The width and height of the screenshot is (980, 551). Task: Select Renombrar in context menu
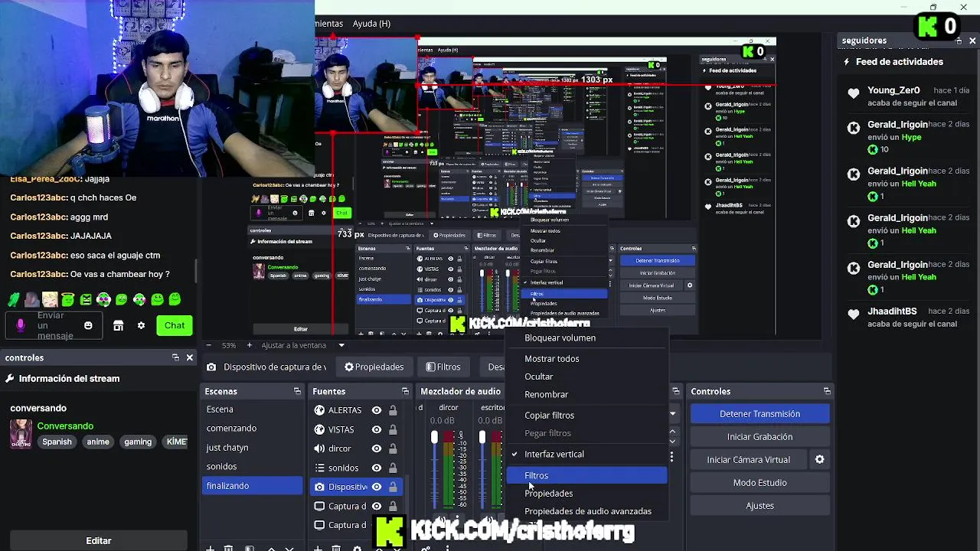586,394
